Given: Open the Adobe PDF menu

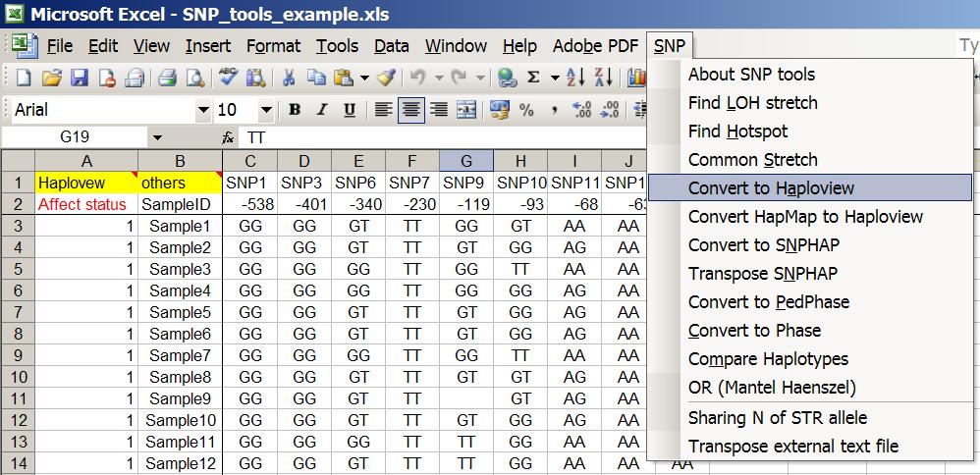Looking at the screenshot, I should coord(596,46).
